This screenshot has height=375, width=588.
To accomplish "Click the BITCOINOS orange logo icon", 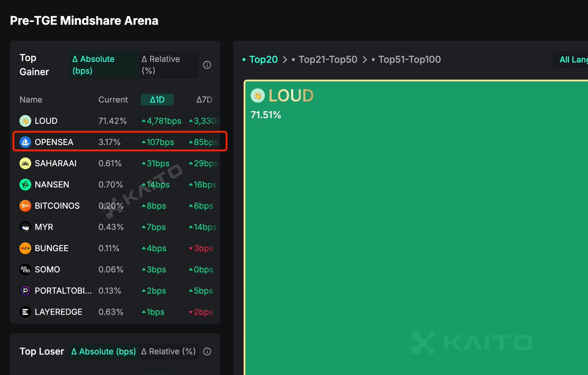I will tap(25, 206).
